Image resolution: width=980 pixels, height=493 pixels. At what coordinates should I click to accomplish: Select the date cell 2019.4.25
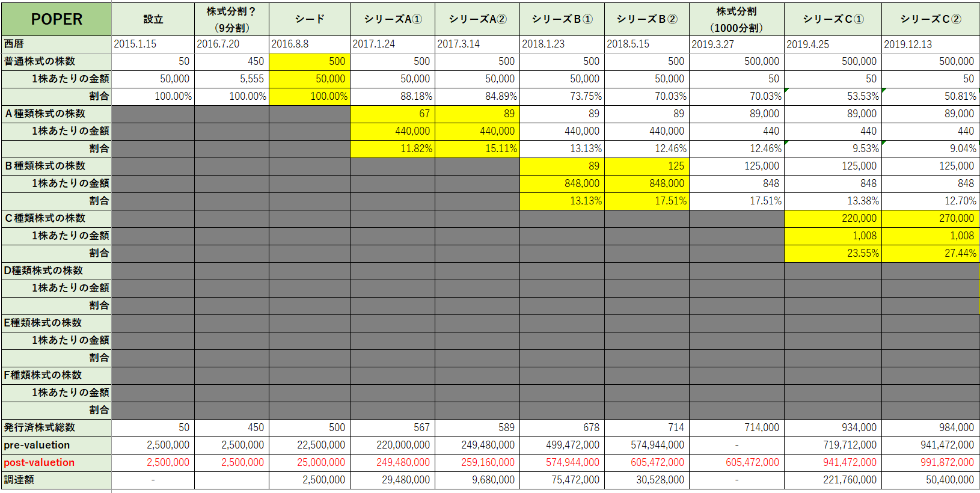coord(833,44)
